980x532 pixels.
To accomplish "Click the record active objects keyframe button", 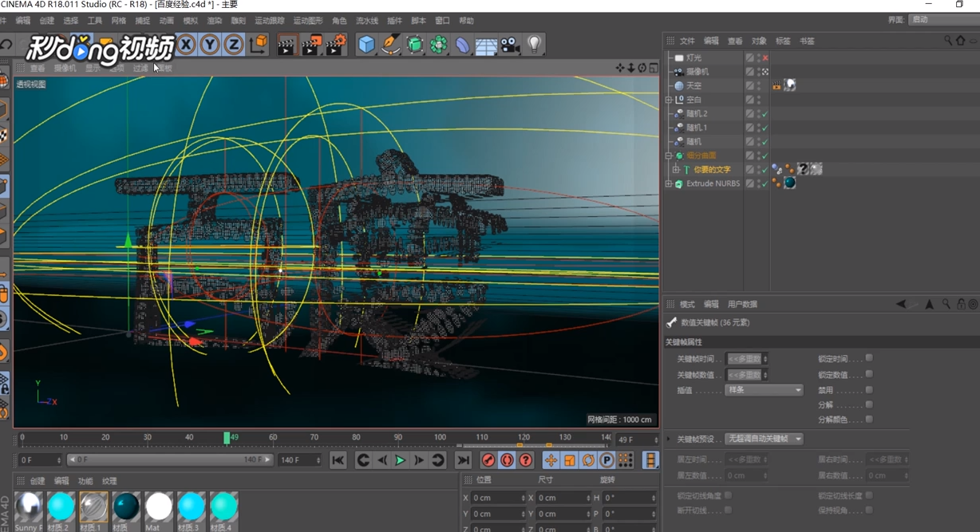I will (x=488, y=460).
